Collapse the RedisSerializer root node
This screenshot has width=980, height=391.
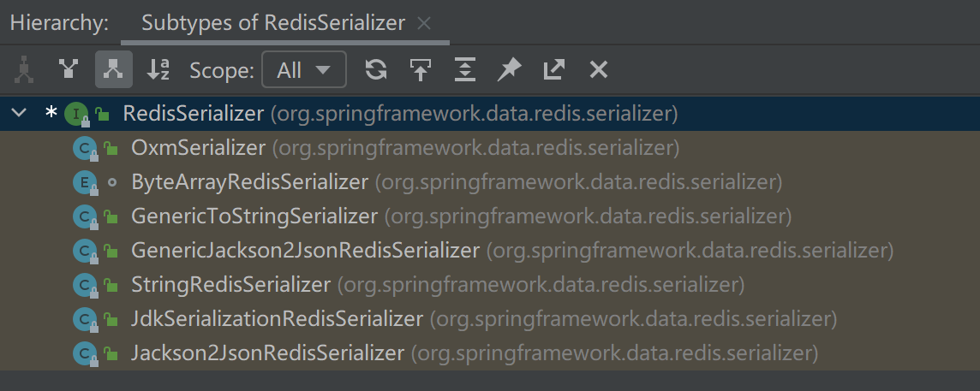[20, 113]
